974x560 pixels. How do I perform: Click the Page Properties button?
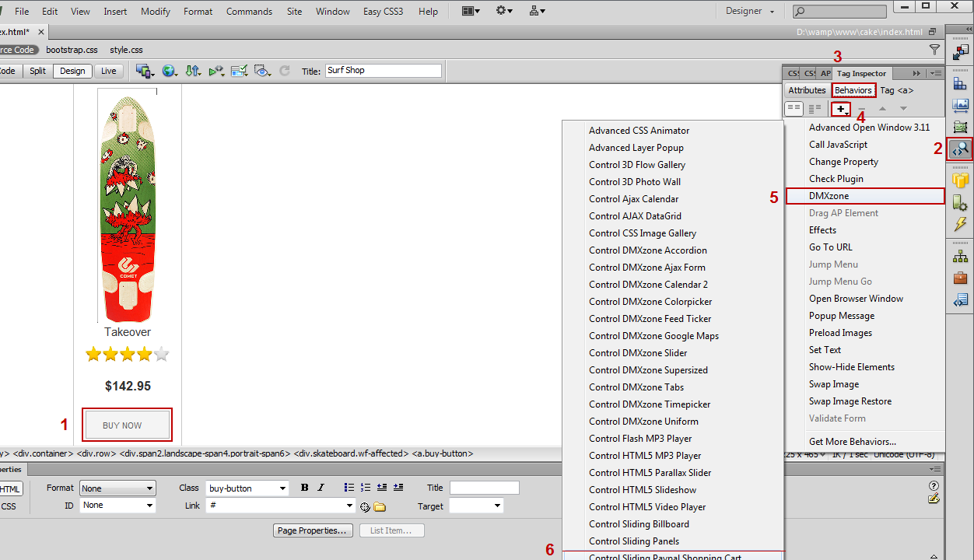(313, 530)
